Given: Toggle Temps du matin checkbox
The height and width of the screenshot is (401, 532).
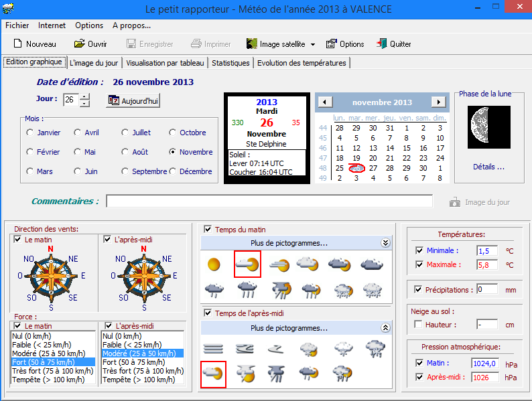Looking at the screenshot, I should [208, 229].
